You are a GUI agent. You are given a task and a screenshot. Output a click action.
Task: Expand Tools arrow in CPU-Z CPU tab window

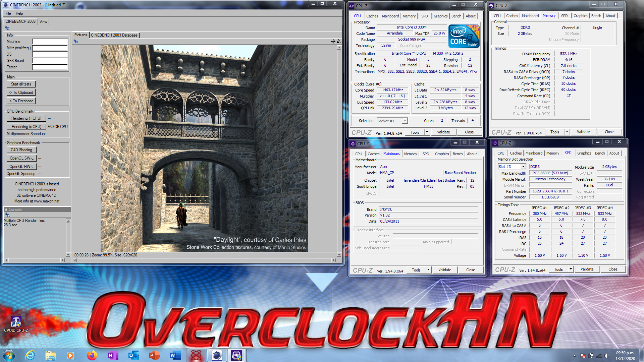(427, 132)
